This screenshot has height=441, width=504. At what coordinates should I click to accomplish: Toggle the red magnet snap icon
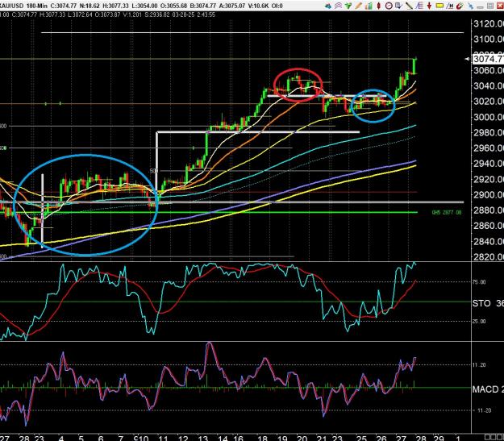coord(460,6)
